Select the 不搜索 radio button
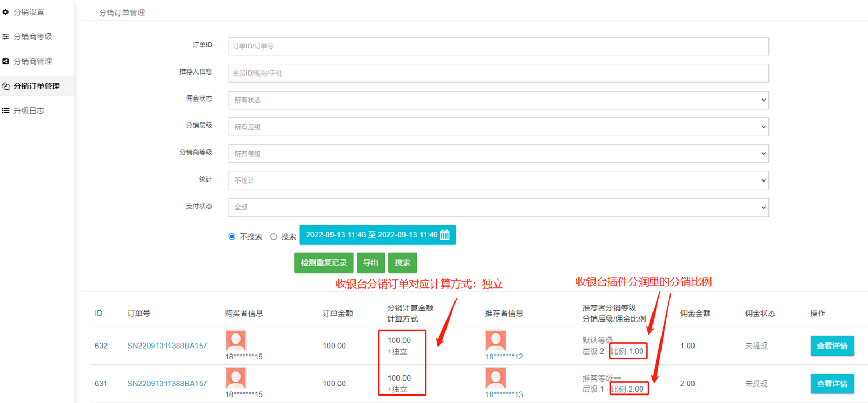Screen dimensions: 868x403 pos(232,236)
